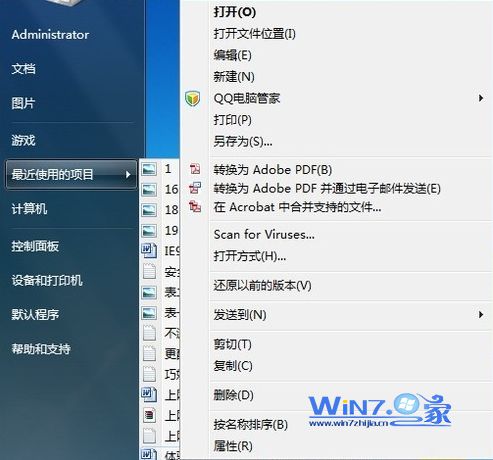Click the Administrator user folder link
Image resolution: width=493 pixels, height=460 pixels.
(50, 35)
